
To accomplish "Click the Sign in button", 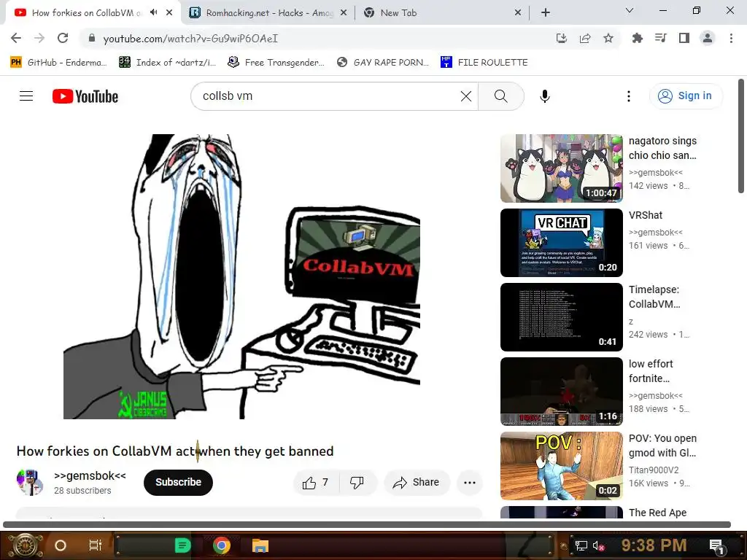I will click(686, 96).
